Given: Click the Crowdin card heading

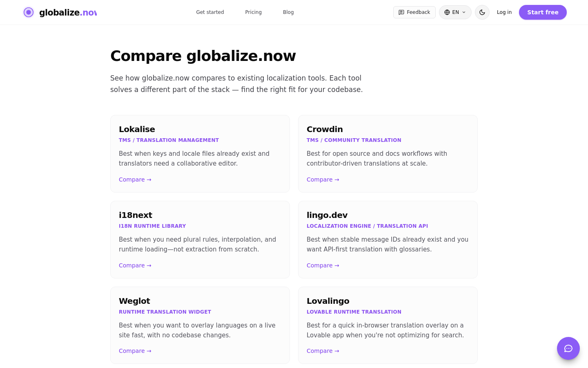Looking at the screenshot, I should 325,129.
